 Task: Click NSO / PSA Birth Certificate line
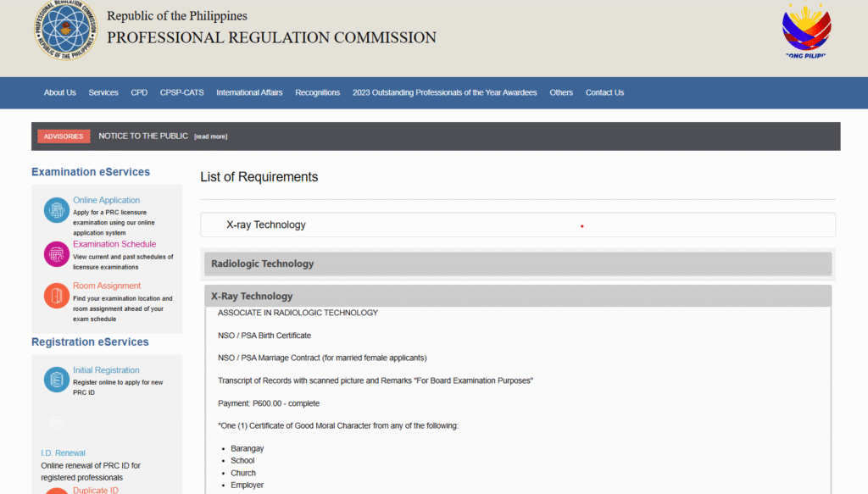(x=264, y=336)
